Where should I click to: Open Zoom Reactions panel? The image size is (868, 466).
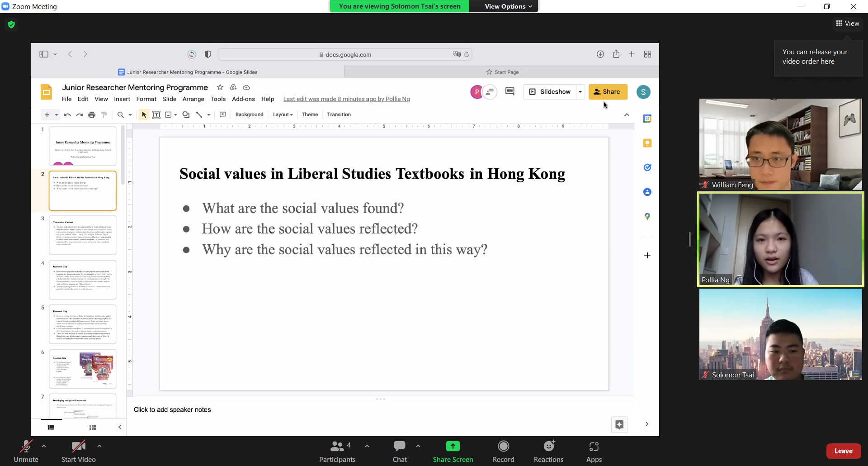coord(548,451)
